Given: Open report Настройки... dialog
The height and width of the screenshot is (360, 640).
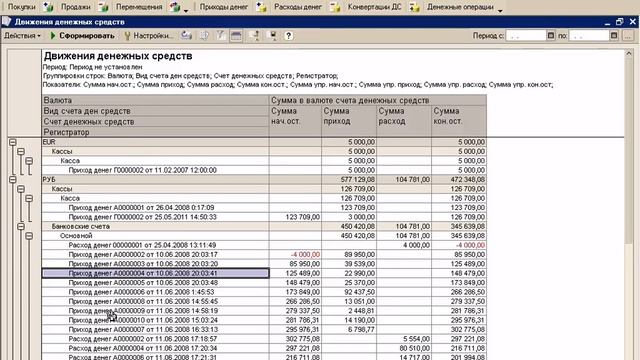Looking at the screenshot, I should point(149,36).
